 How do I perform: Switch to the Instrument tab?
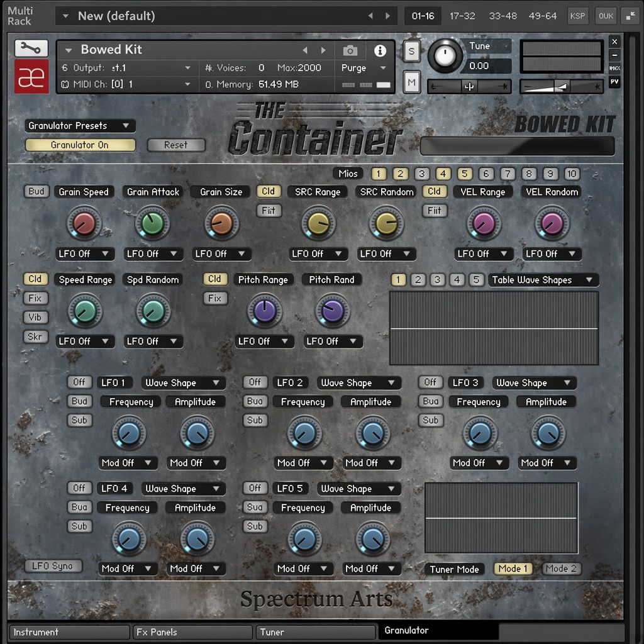point(69,632)
